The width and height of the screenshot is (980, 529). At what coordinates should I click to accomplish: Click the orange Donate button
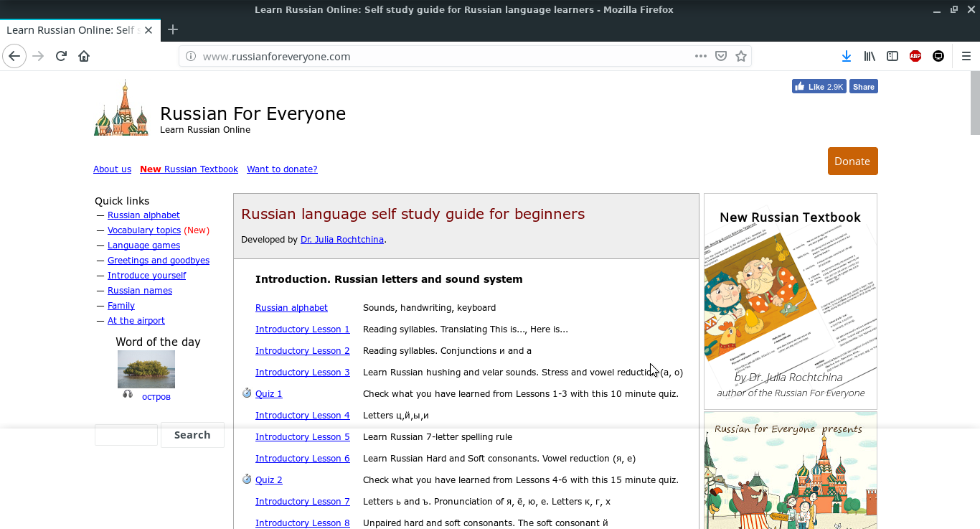[852, 161]
